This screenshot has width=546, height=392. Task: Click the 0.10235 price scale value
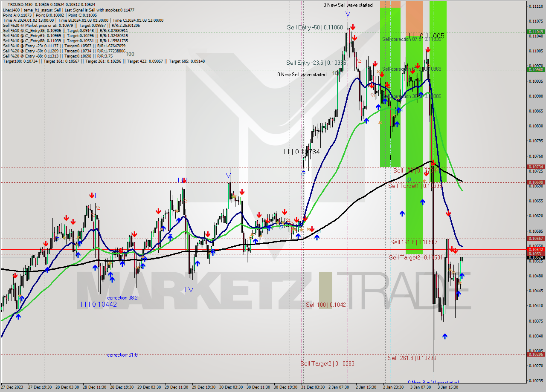536,381
